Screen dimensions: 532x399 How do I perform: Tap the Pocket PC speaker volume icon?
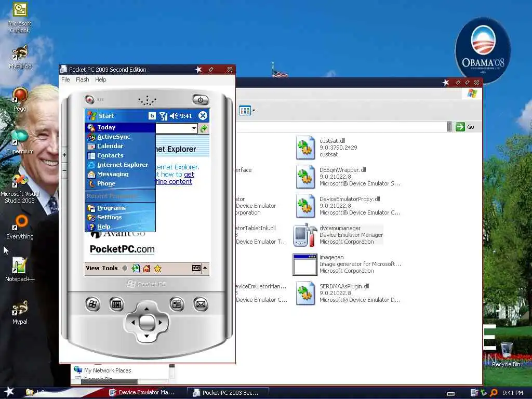pos(174,116)
